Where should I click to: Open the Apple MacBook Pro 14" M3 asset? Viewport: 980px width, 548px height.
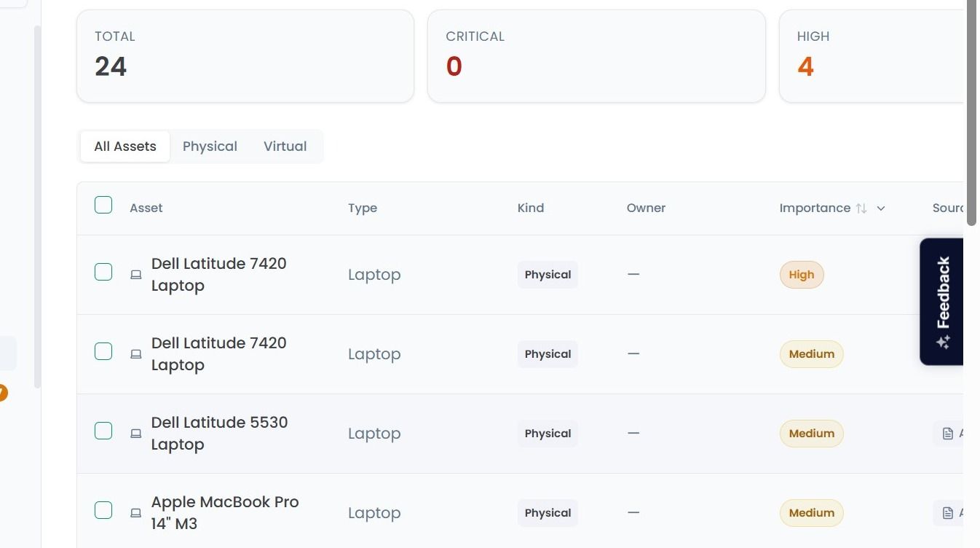click(225, 513)
